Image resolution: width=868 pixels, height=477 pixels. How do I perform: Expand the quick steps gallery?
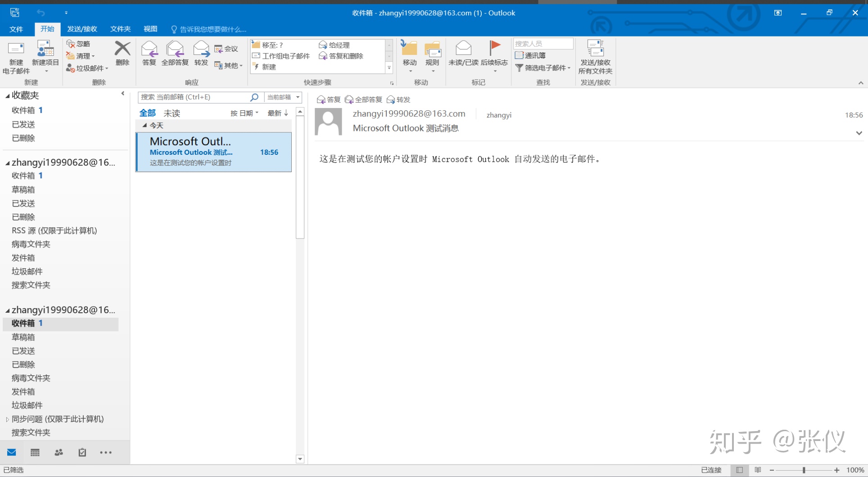tap(389, 68)
